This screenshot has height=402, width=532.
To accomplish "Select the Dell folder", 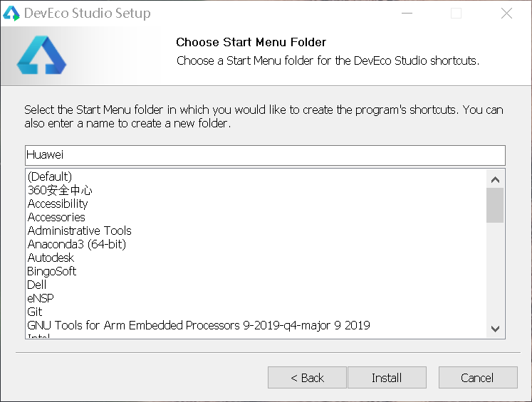I will pyautogui.click(x=37, y=285).
